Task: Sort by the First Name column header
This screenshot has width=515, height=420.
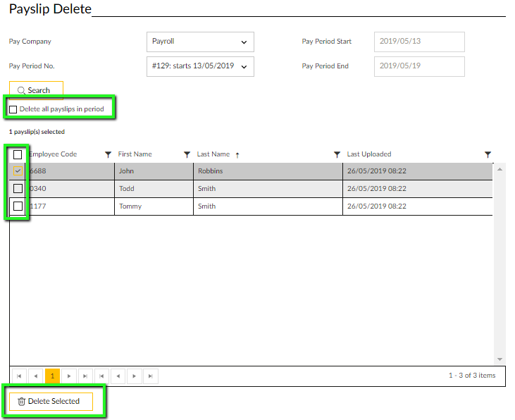Action: click(x=135, y=154)
